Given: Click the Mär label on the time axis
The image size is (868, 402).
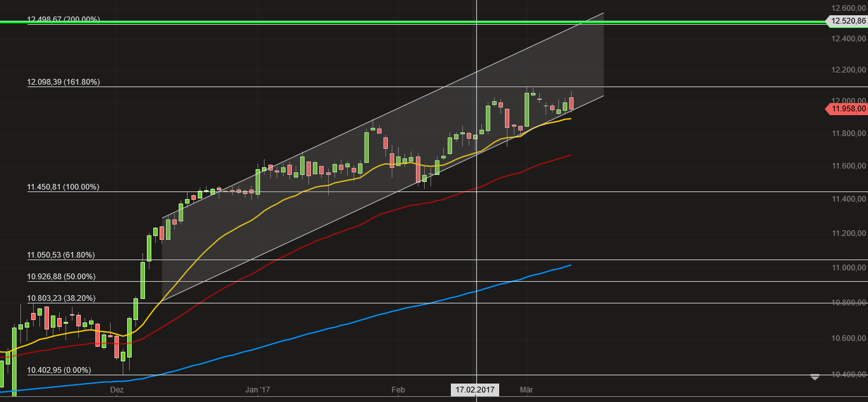Looking at the screenshot, I should [x=527, y=390].
